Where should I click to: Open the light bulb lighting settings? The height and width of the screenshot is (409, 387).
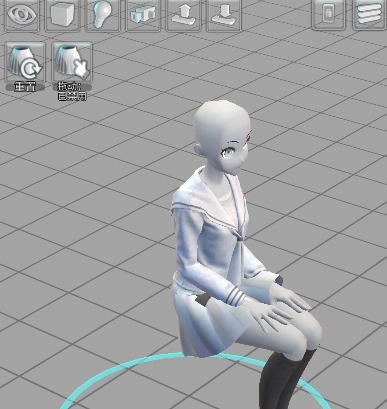click(x=103, y=15)
